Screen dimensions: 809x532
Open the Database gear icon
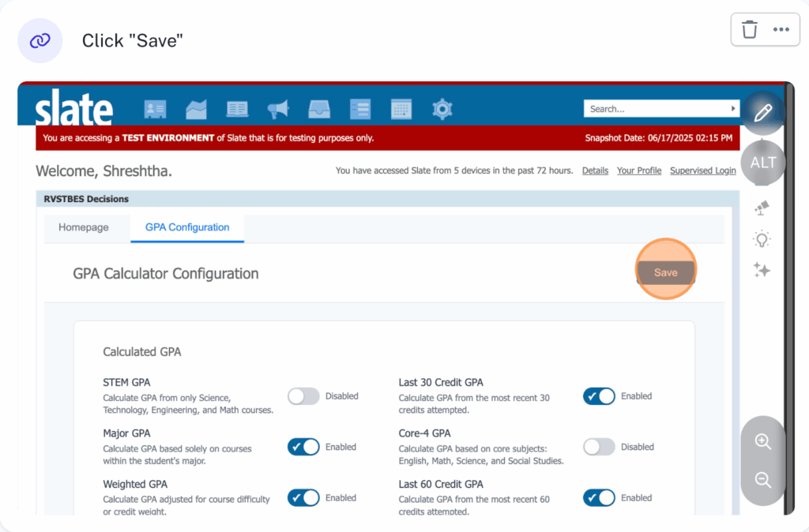tap(442, 109)
